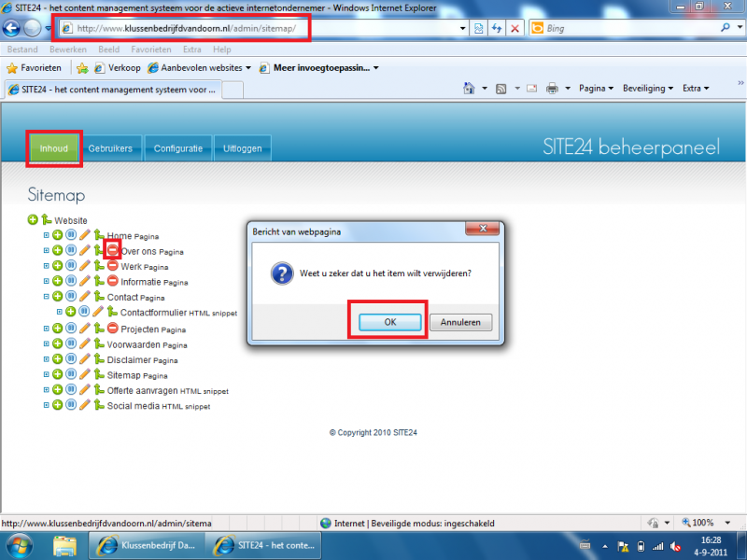Click the blue round icon for Contact row
The height and width of the screenshot is (560, 747).
(x=71, y=297)
